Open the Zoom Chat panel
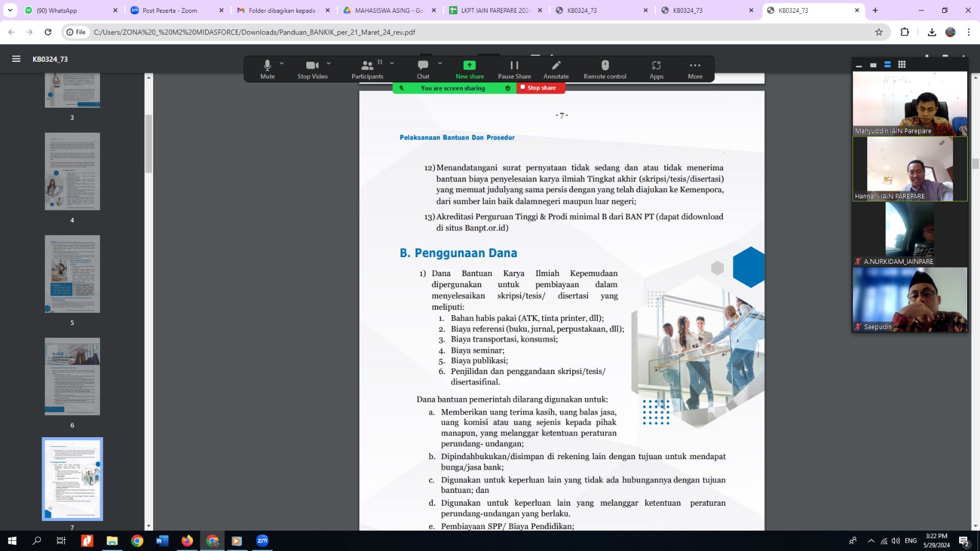 423,69
